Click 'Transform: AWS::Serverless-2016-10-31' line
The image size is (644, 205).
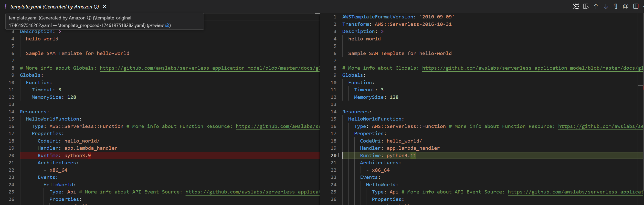[x=397, y=24]
